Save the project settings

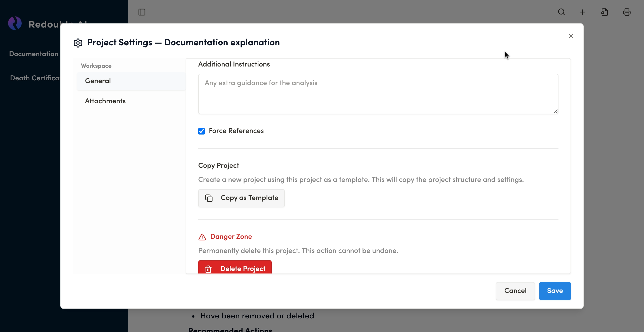point(555,291)
